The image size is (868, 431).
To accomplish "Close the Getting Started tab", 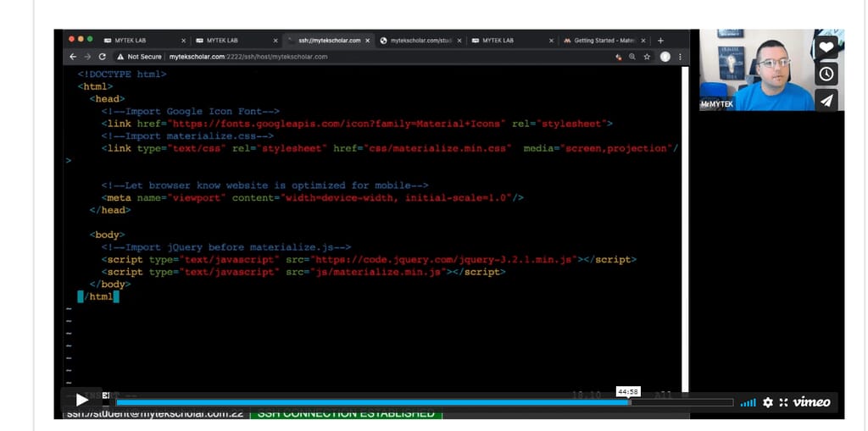I will point(643,41).
